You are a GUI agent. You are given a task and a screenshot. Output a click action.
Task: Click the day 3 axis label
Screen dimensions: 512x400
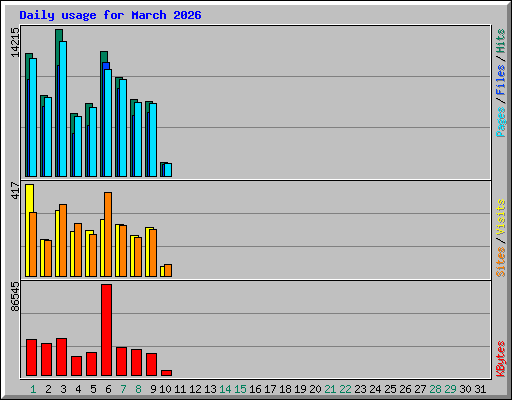pyautogui.click(x=63, y=389)
